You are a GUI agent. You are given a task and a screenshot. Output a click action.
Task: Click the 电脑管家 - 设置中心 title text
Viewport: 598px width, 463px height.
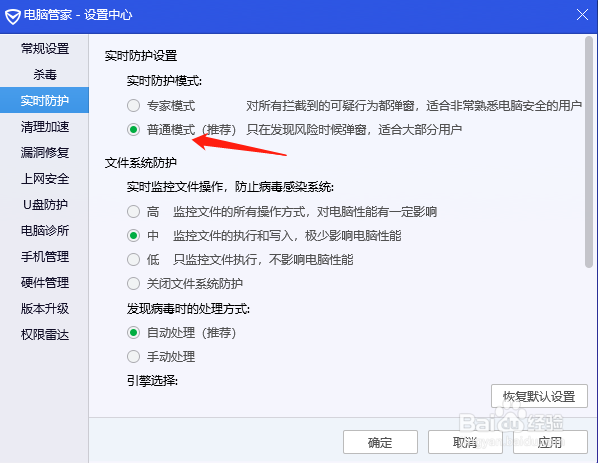[78, 15]
